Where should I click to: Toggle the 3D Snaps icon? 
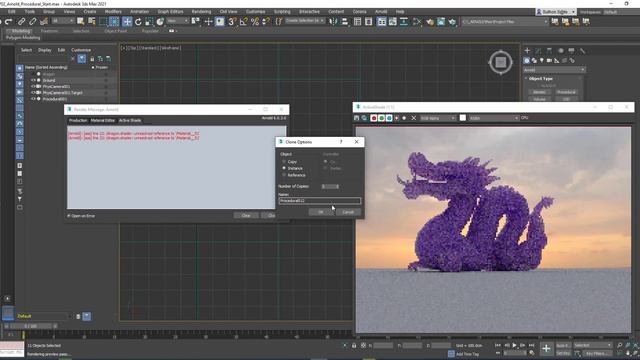tap(232, 22)
